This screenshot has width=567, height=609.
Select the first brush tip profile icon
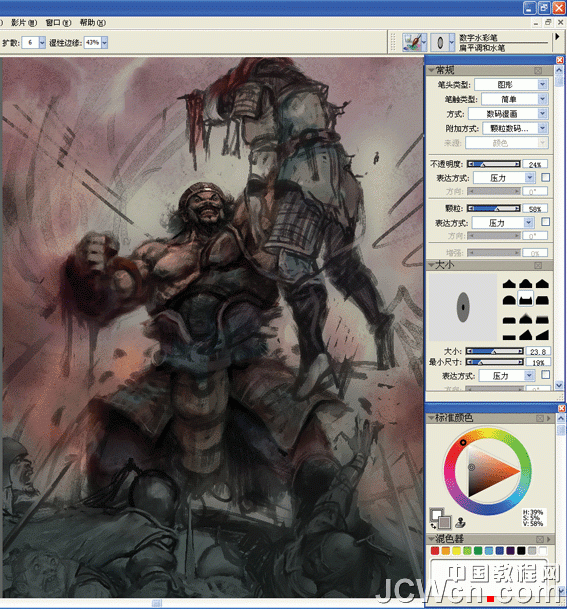509,284
